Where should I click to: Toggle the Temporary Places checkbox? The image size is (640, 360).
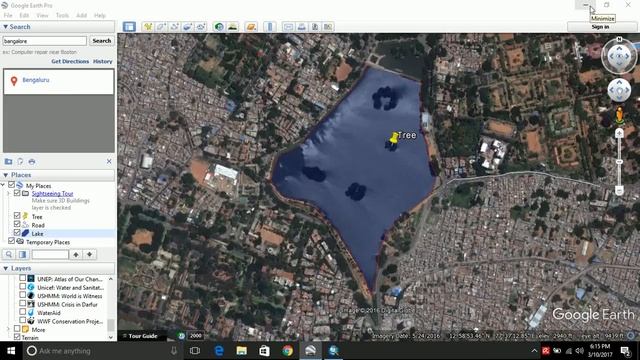coord(11,241)
